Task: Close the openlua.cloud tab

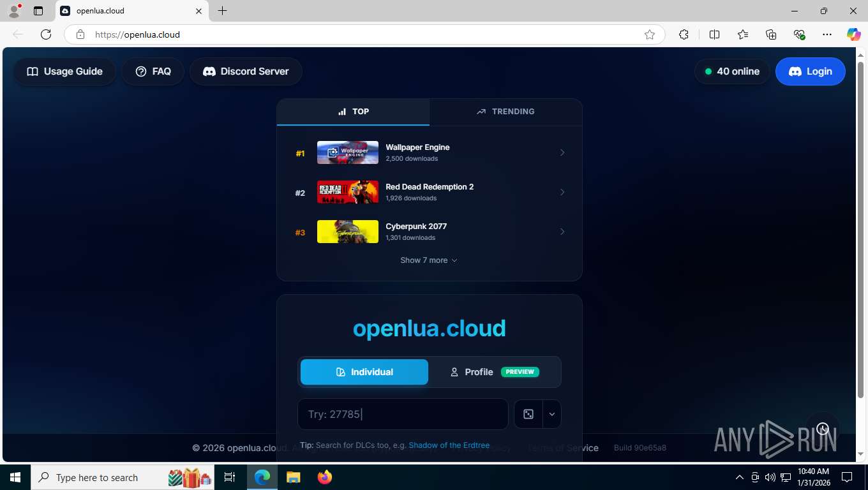Action: (198, 11)
